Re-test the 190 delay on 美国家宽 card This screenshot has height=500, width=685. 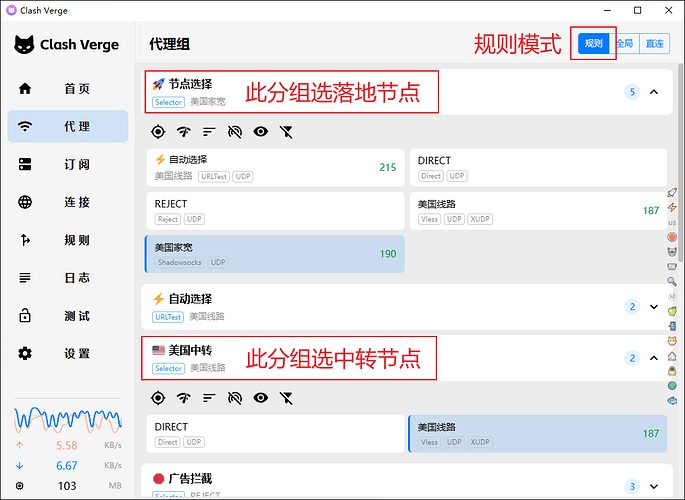tap(387, 254)
